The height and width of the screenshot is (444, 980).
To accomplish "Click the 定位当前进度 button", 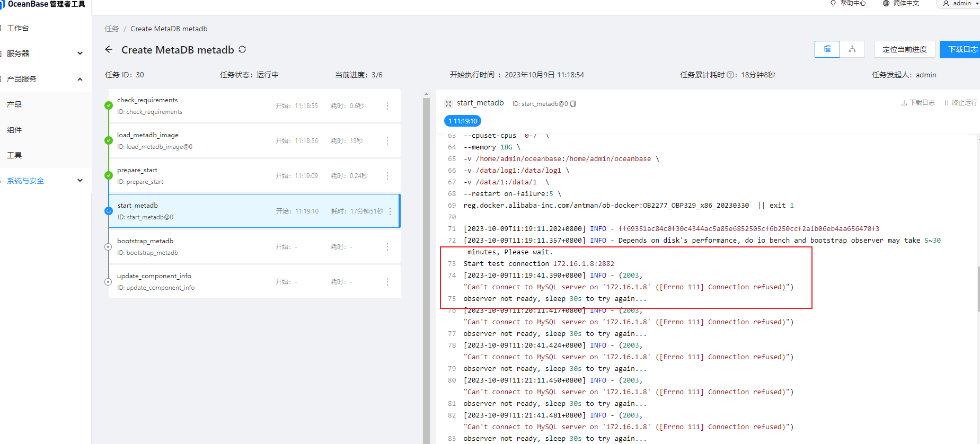I will (x=904, y=49).
